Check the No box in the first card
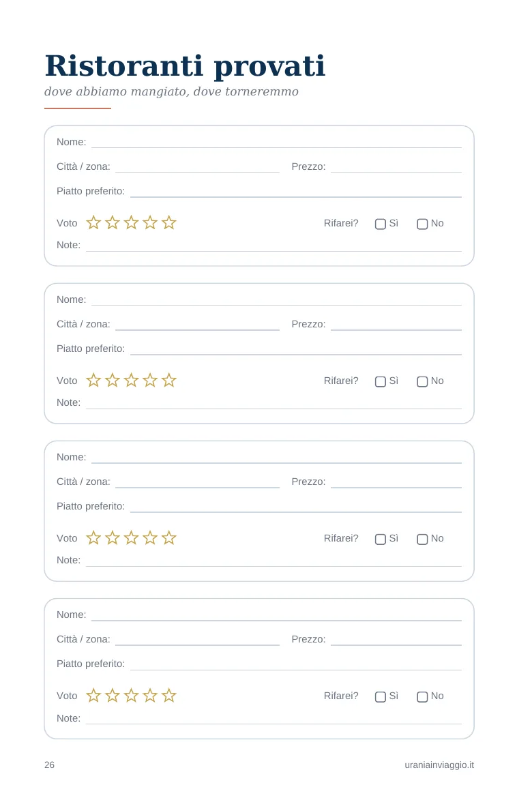Image resolution: width=532 pixels, height=798 pixels. coord(422,224)
